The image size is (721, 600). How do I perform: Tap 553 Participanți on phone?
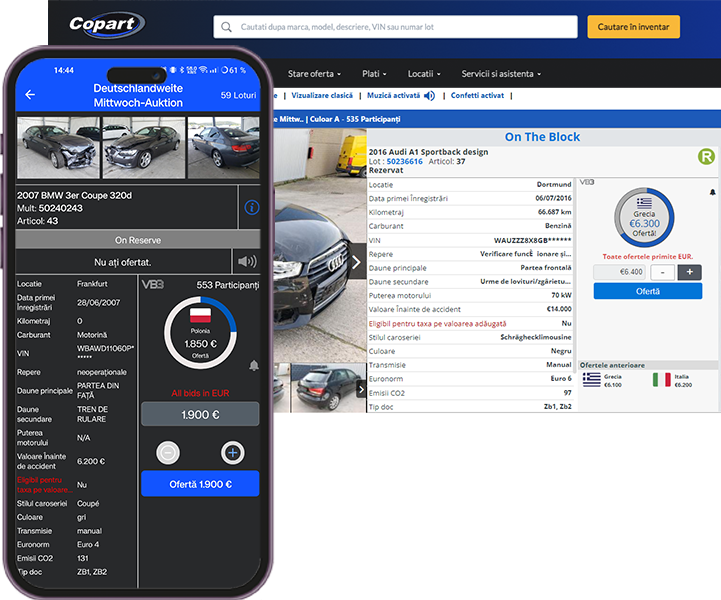[x=228, y=285]
